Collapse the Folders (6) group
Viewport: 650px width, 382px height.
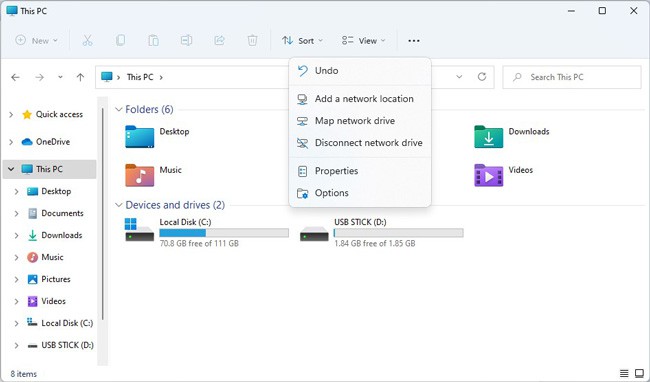119,109
